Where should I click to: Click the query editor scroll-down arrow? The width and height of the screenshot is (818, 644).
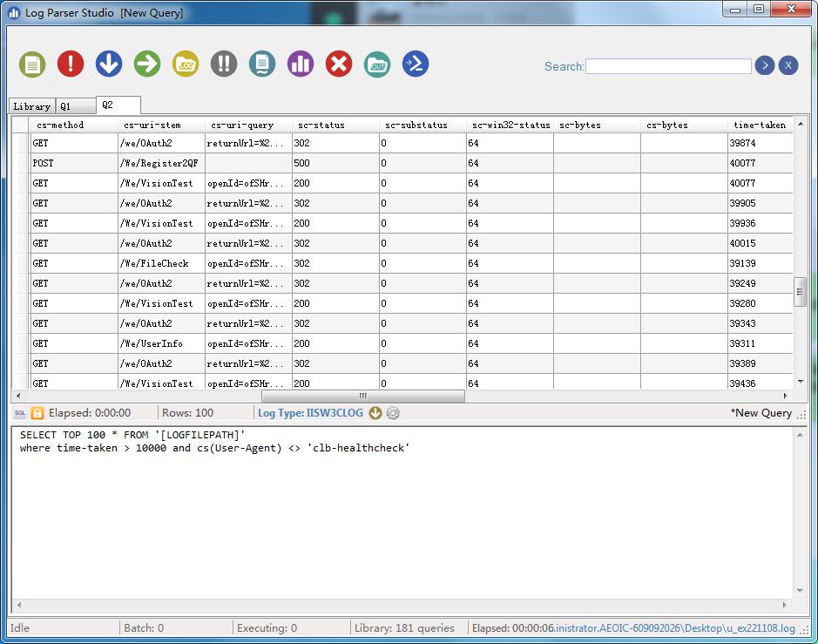(800, 590)
